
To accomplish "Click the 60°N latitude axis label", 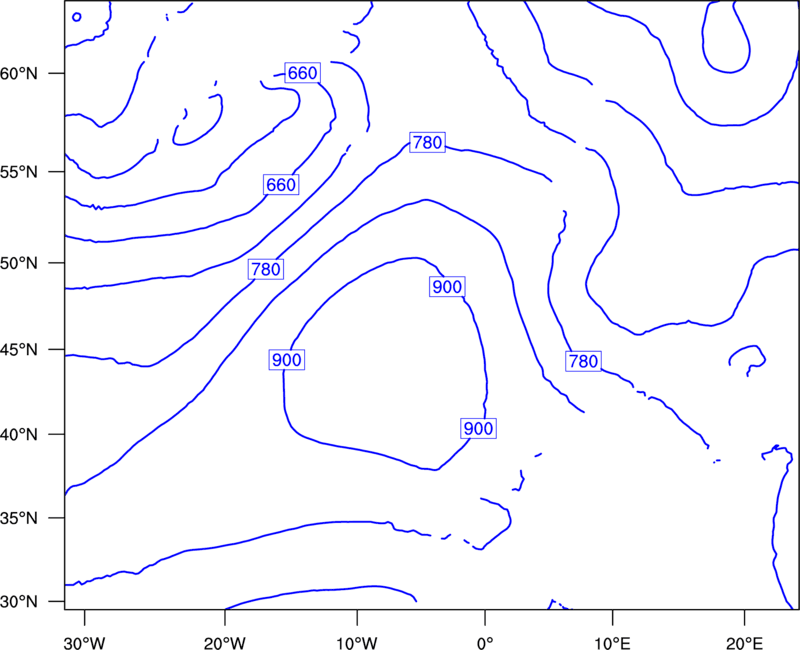I will (19, 74).
